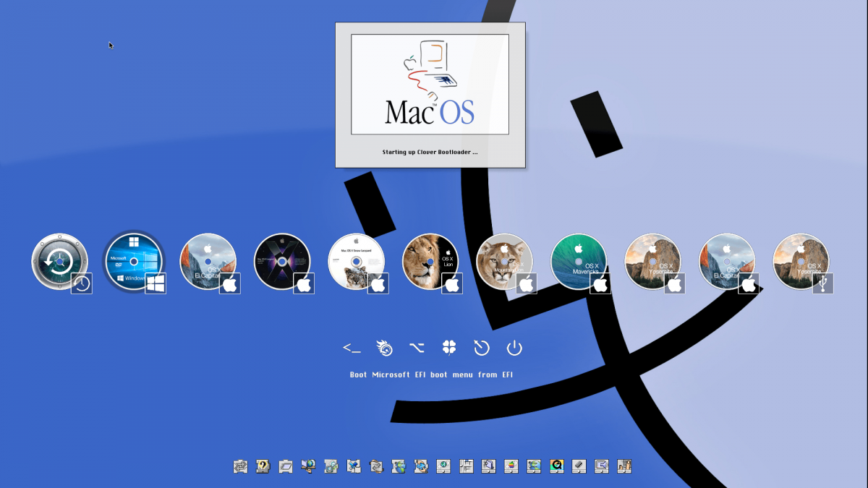Screen dimensions: 868x488
Task: Click the Mac OS logo splash image
Action: (430, 85)
